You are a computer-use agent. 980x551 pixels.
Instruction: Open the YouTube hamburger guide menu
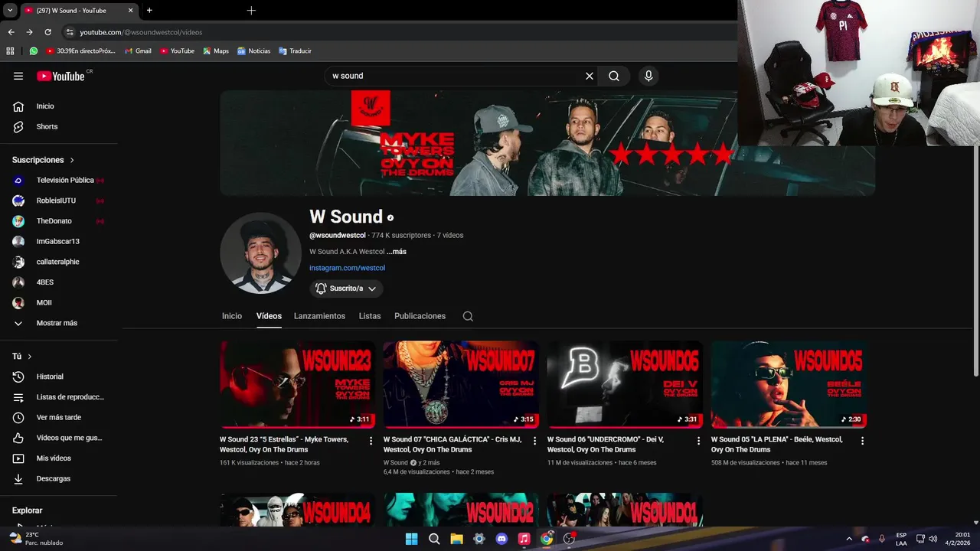(x=18, y=76)
